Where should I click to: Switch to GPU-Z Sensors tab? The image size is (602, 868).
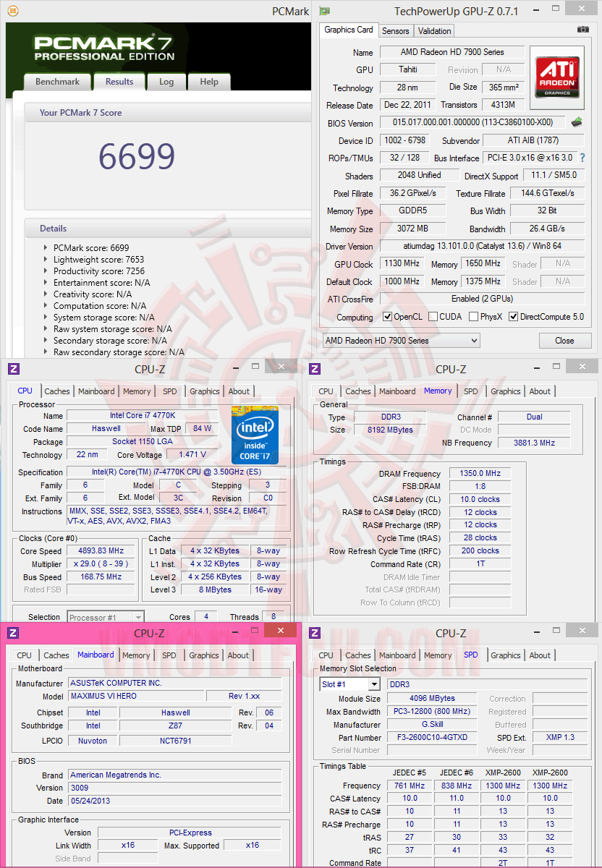[396, 30]
